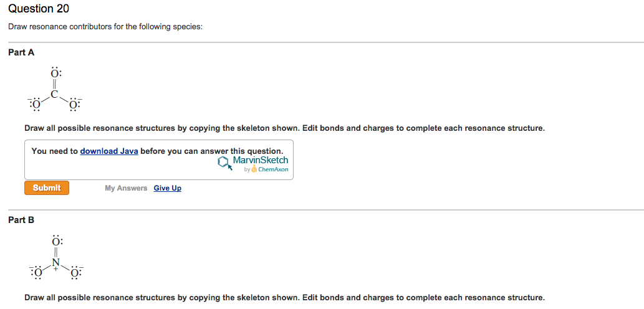Select the top double-bonded oxygen in Part B

[55, 241]
